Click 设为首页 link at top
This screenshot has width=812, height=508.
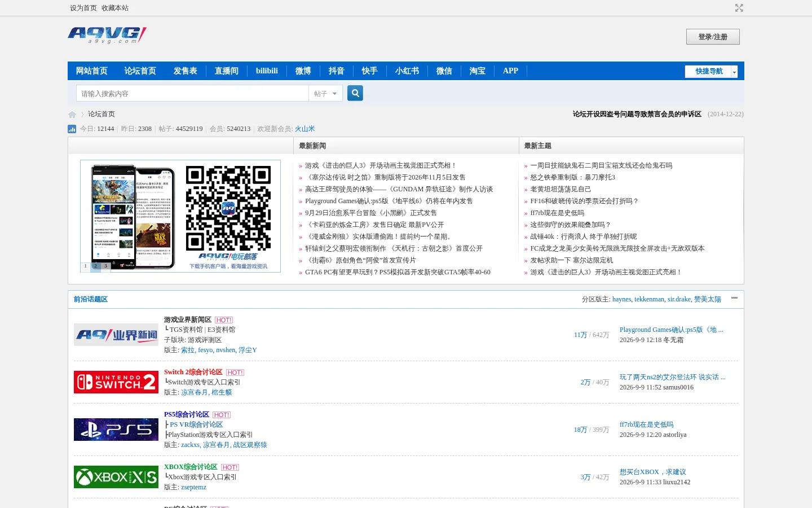[83, 8]
